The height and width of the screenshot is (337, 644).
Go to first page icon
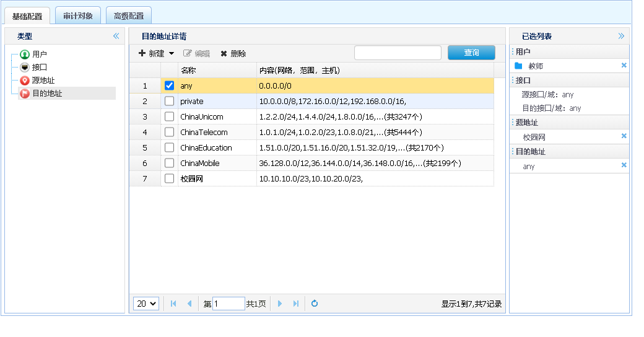(173, 304)
